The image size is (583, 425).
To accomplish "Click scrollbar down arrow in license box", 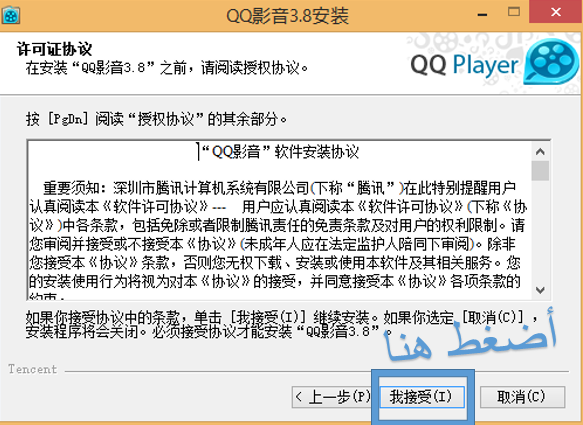I will 540,290.
